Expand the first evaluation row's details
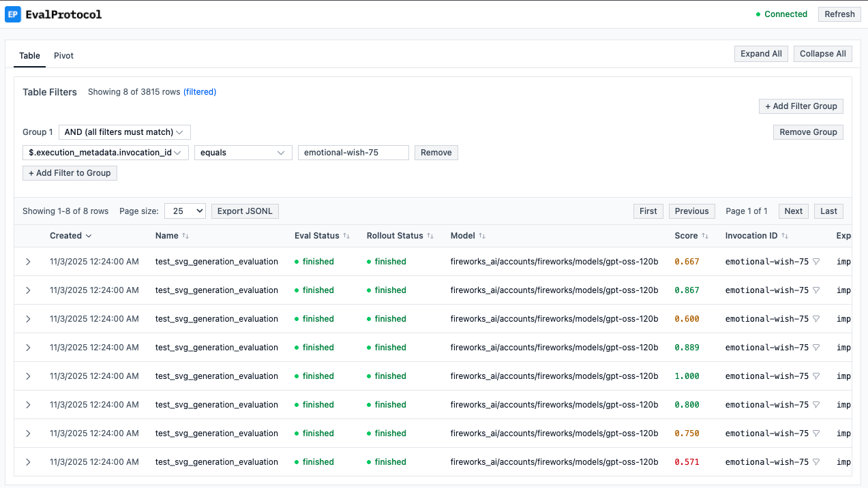The width and height of the screenshot is (868, 488). click(28, 261)
